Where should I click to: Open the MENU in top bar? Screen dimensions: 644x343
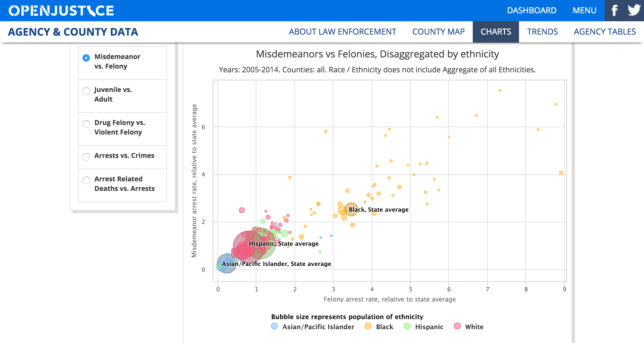tap(584, 11)
